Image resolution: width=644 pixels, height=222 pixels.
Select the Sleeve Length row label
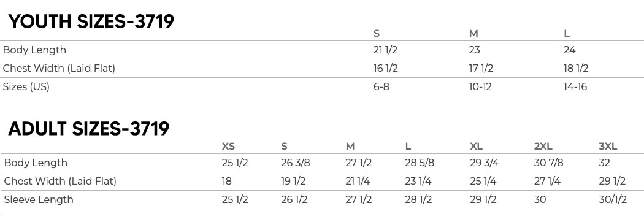(39, 200)
